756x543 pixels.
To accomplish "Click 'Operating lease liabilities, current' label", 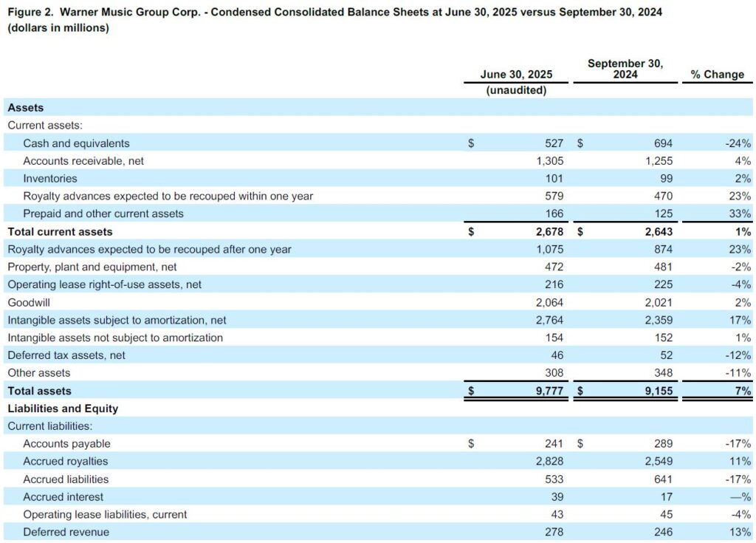I will pyautogui.click(x=105, y=514).
